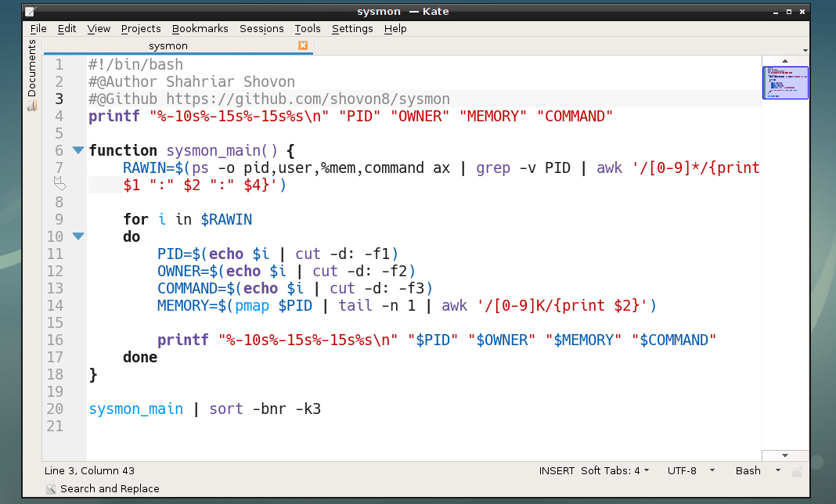
Task: Click the Line 3, Column 43 indicator
Action: (x=88, y=470)
